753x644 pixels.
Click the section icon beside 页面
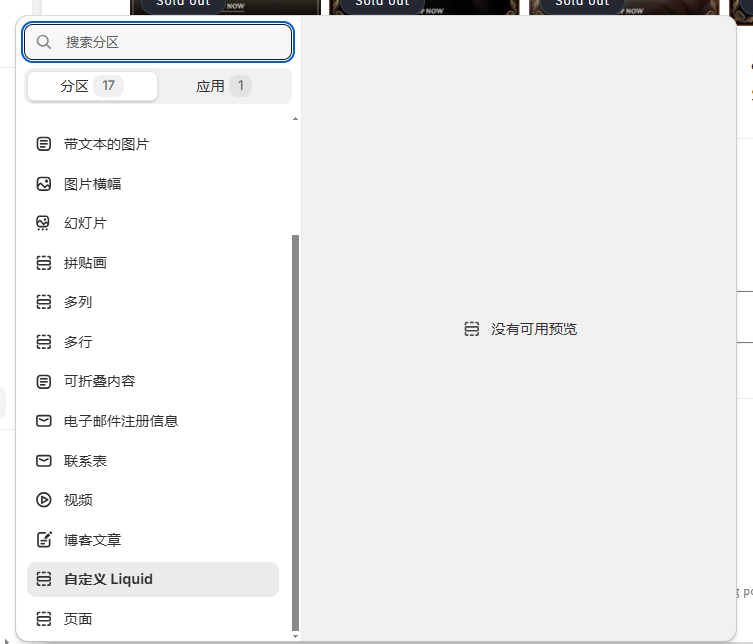[x=44, y=619]
